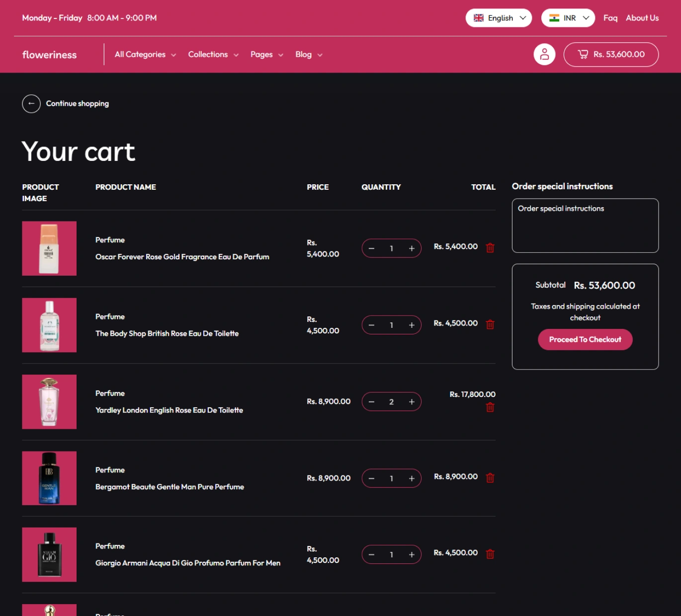Decrease quantity of Body Shop British Rose

click(x=371, y=325)
